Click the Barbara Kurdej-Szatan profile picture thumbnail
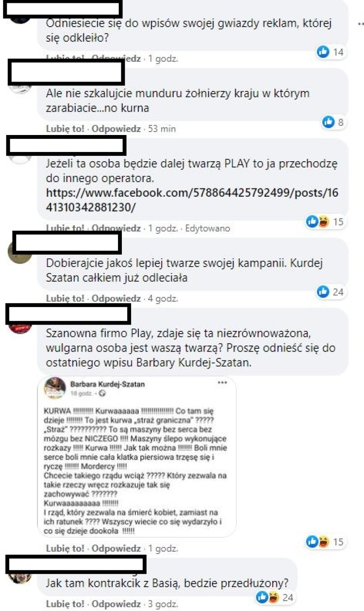This screenshot has height=611, width=364. (55, 388)
